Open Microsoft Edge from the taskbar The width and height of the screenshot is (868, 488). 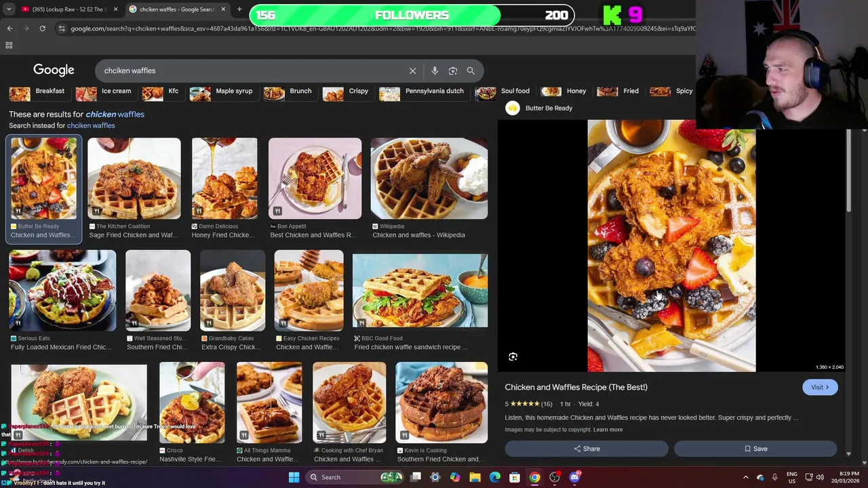click(x=495, y=477)
